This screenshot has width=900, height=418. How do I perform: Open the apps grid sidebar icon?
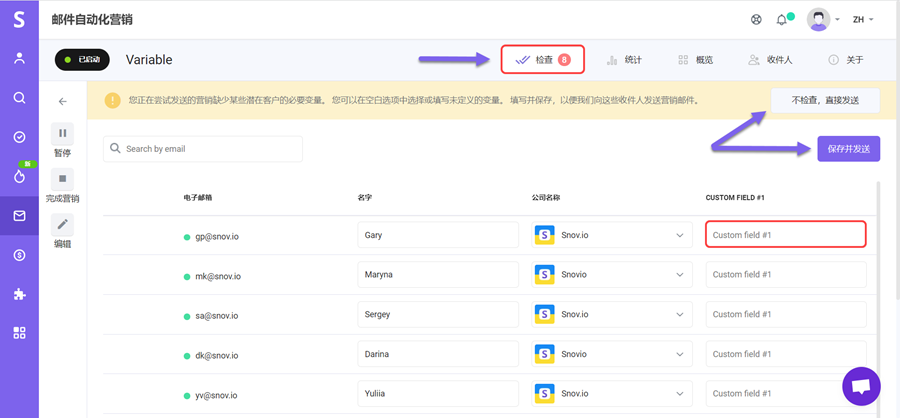20,332
